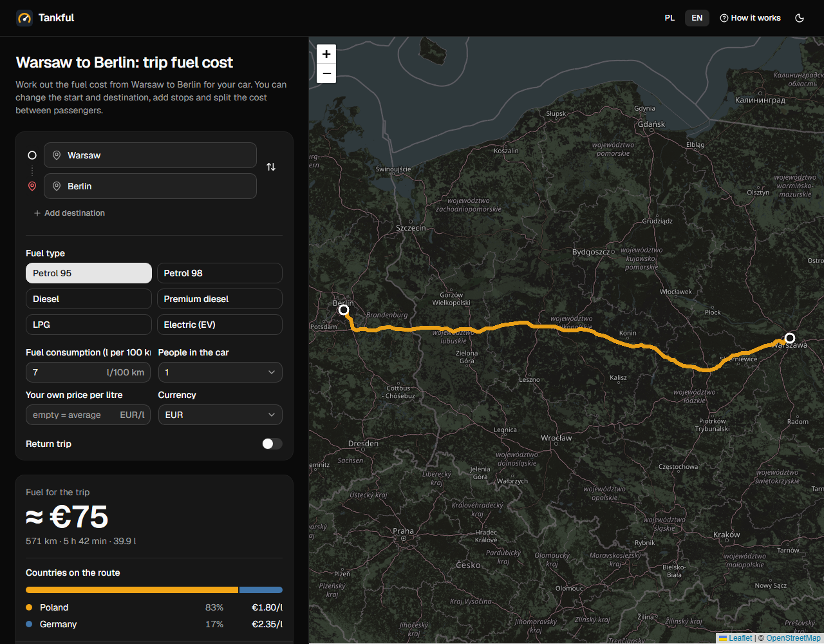
Task: Click Kraków label on the map
Action: 727,535
